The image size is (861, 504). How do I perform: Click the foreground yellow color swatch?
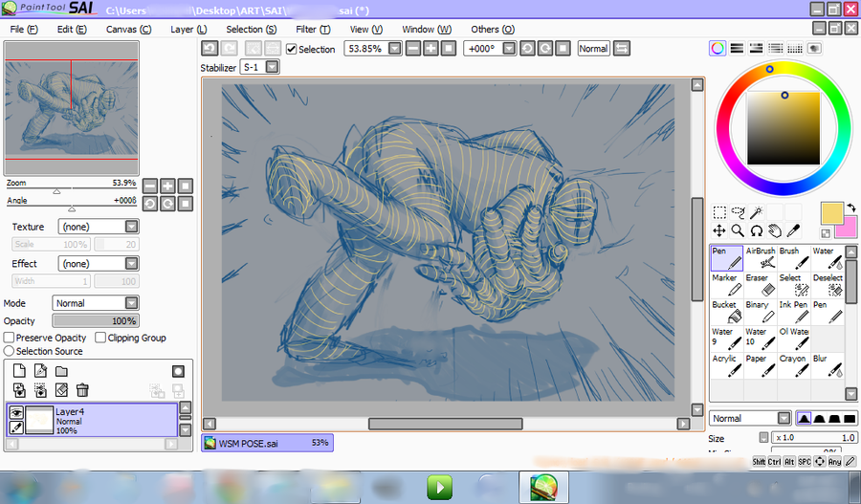coord(832,213)
